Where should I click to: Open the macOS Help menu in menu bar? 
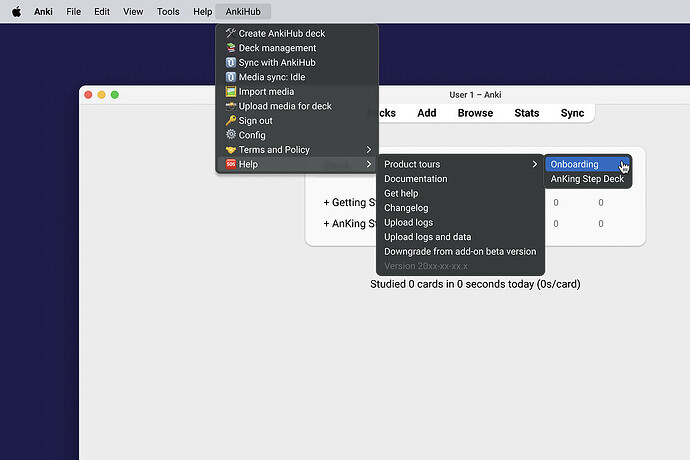click(202, 11)
